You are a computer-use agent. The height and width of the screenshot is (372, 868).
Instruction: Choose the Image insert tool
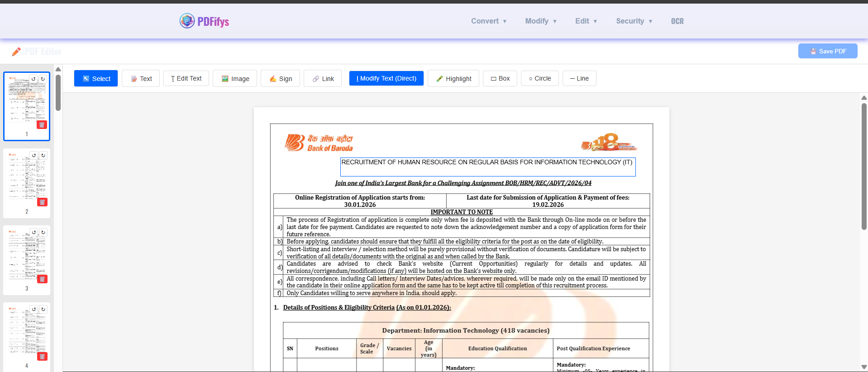point(235,78)
